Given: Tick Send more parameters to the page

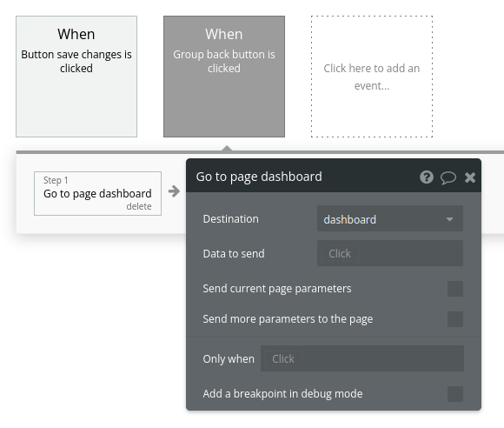Looking at the screenshot, I should click(455, 319).
